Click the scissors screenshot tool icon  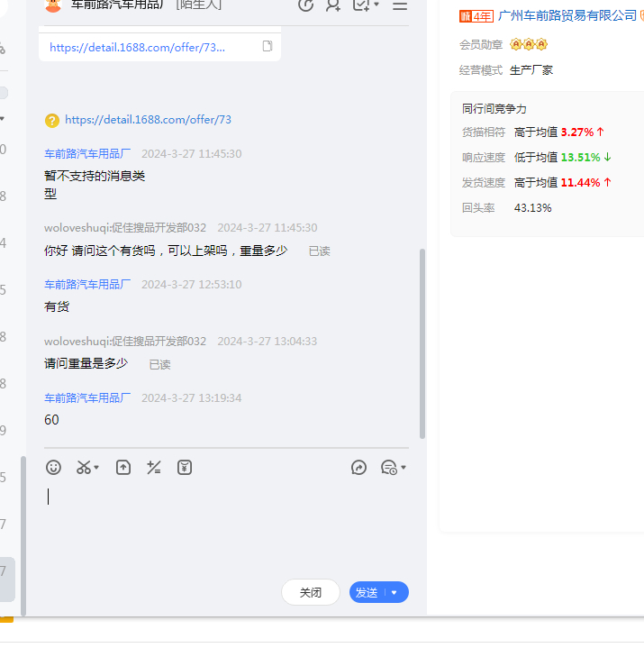click(x=83, y=468)
